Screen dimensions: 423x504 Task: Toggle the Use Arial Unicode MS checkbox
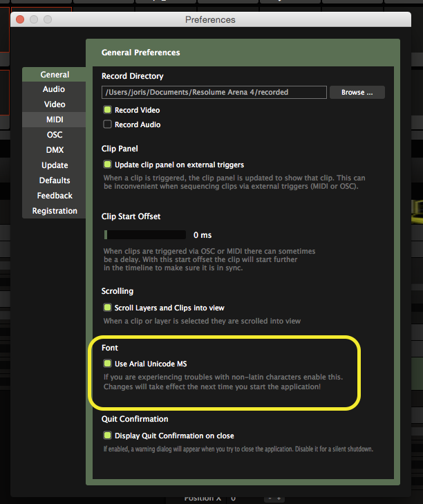107,363
